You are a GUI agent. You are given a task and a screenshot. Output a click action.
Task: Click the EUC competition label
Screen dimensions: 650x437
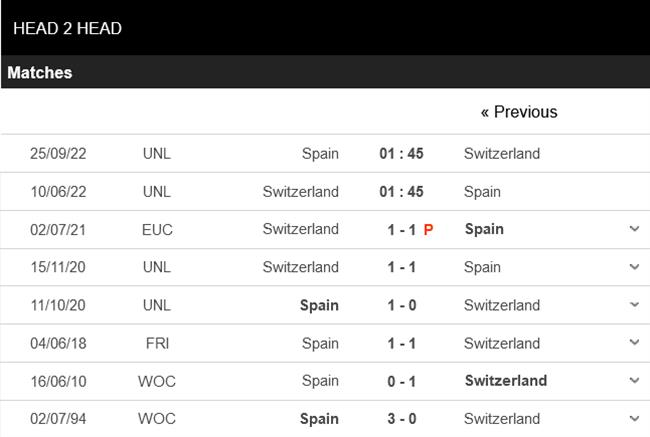[x=157, y=230]
